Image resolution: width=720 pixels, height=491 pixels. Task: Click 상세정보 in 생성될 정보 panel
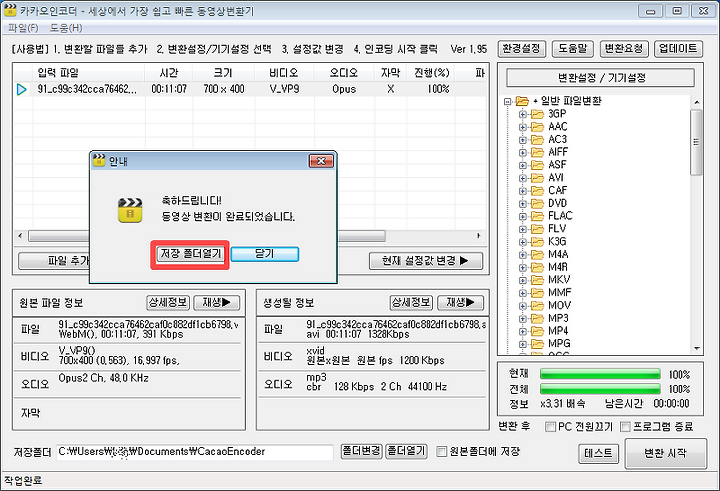pos(411,302)
